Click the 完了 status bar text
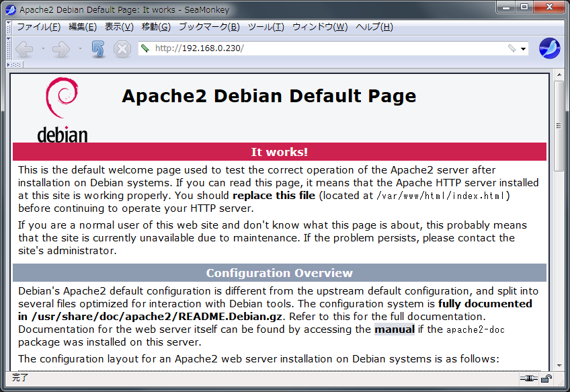 [x=20, y=378]
